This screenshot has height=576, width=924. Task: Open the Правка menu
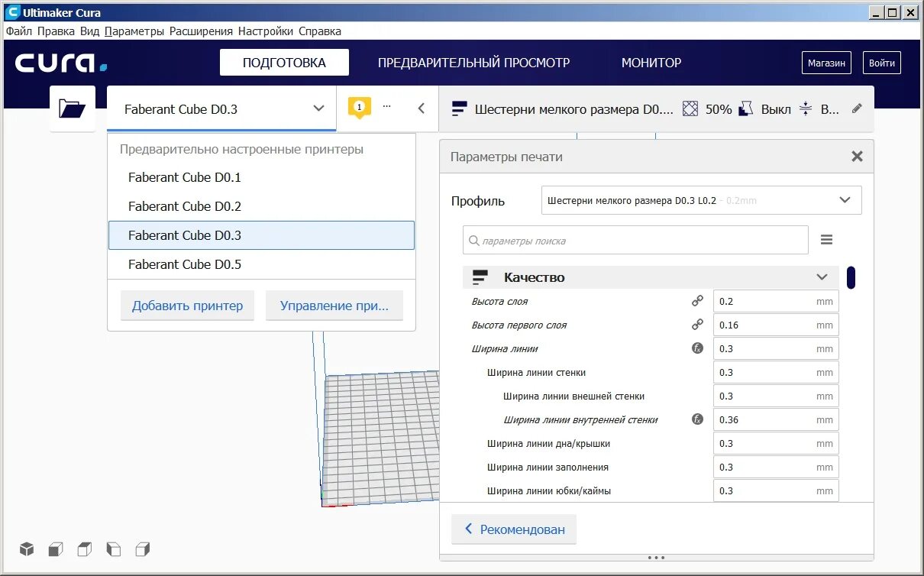pos(56,31)
